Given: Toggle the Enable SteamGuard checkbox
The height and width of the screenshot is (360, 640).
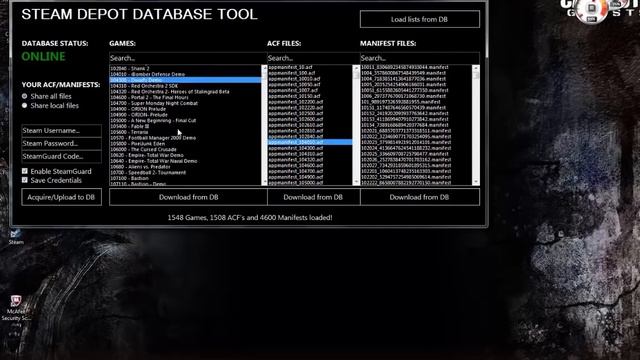Looking at the screenshot, I should tap(24, 171).
